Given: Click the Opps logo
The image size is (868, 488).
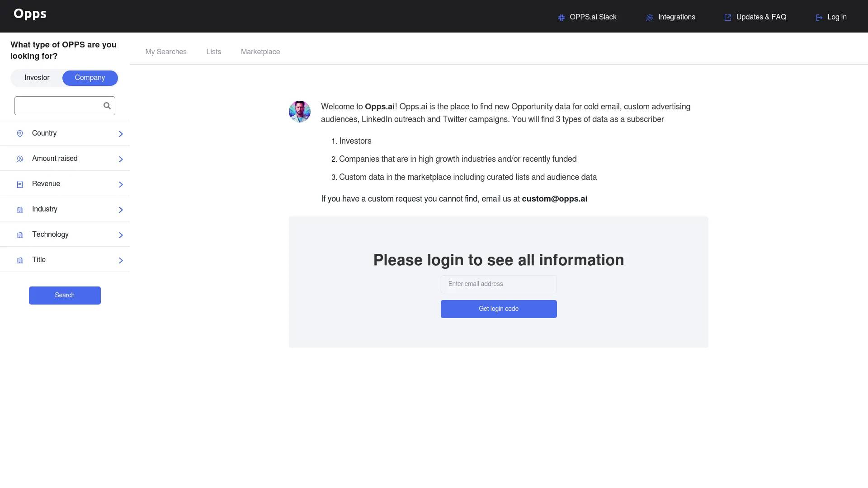Looking at the screenshot, I should tap(30, 14).
